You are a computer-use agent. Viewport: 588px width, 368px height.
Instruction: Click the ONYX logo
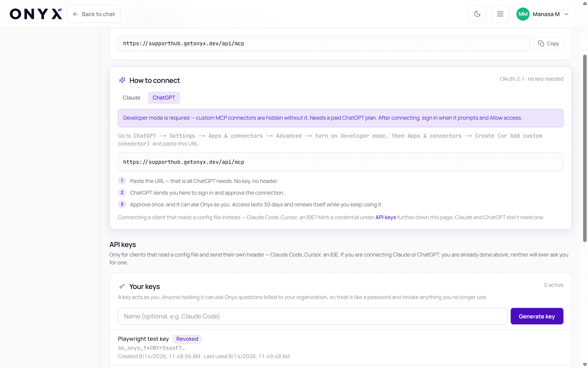[36, 14]
